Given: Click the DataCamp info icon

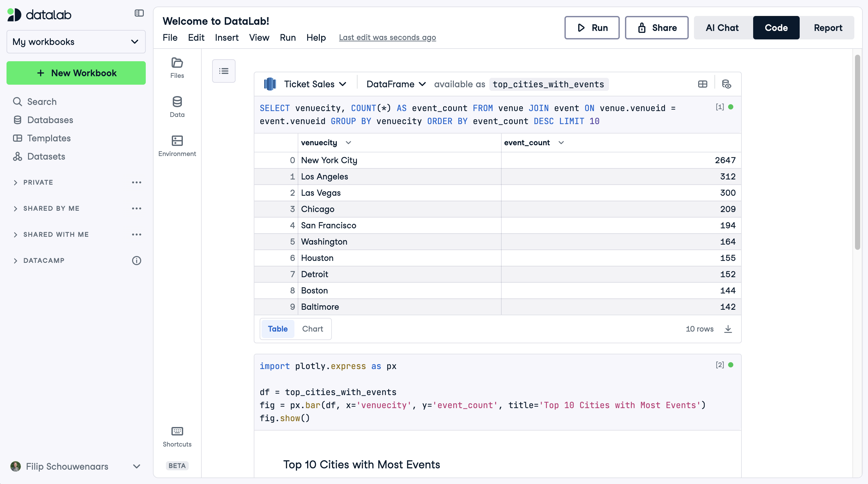Looking at the screenshot, I should [x=136, y=260].
